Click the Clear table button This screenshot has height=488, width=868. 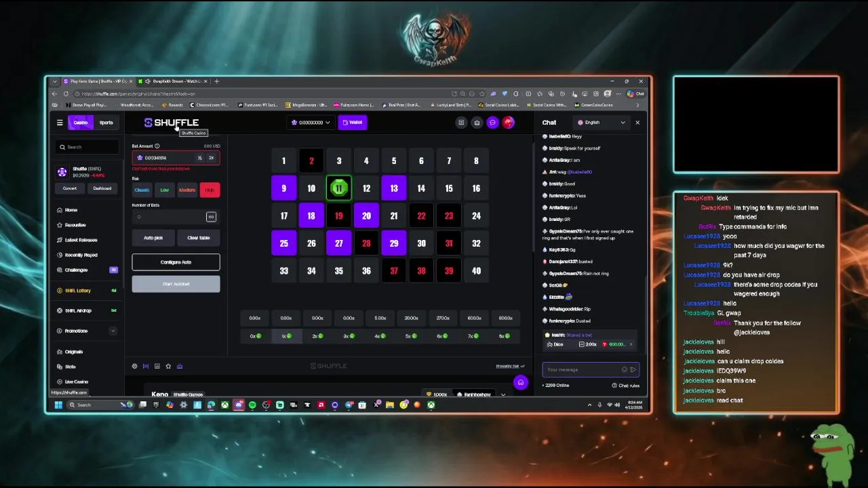point(199,238)
